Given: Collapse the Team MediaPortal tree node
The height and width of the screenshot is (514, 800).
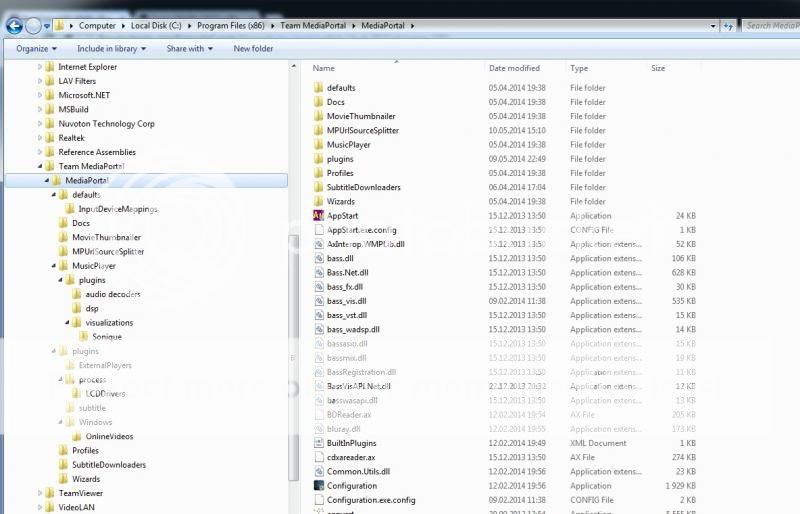Looking at the screenshot, I should click(x=40, y=167).
